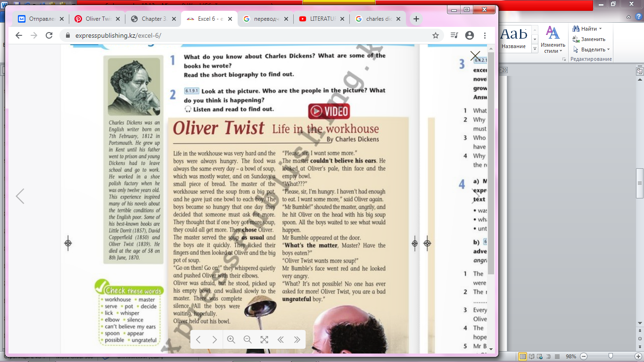Image resolution: width=644 pixels, height=362 pixels.
Task: Zoom out of the book page
Action: 247,339
